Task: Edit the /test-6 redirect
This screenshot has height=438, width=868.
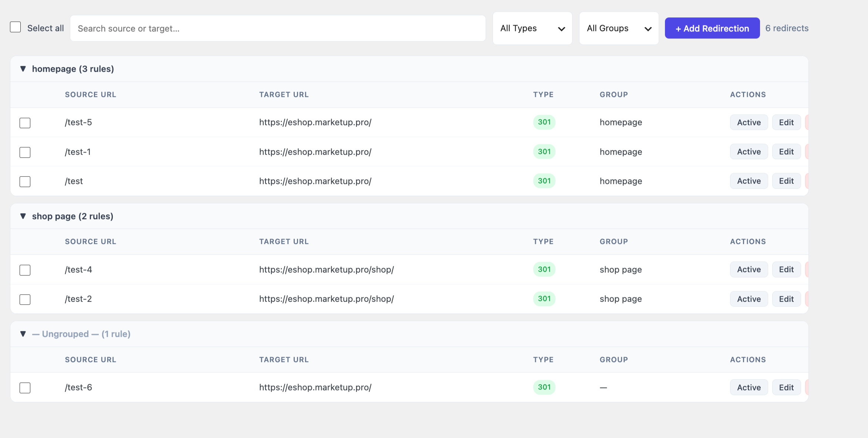Action: (x=786, y=387)
